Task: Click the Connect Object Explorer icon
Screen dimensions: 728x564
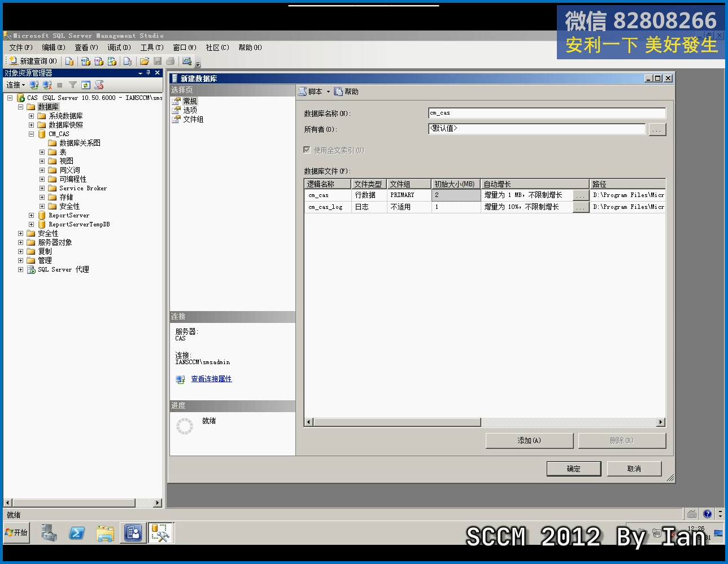Action: 34,85
